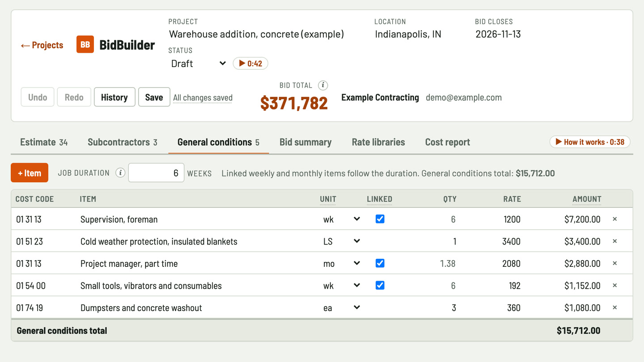The image size is (644, 362).
Task: Select the General conditions tab
Action: [x=218, y=142]
